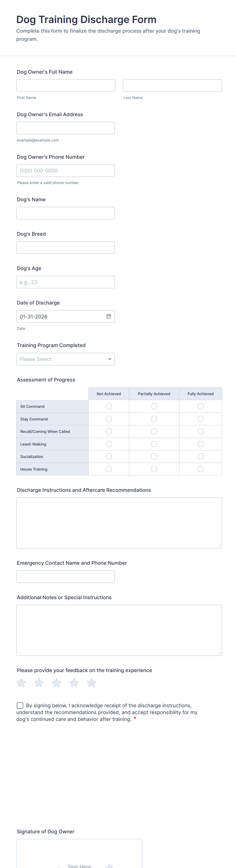Give a four-star feedback rating

74,683
